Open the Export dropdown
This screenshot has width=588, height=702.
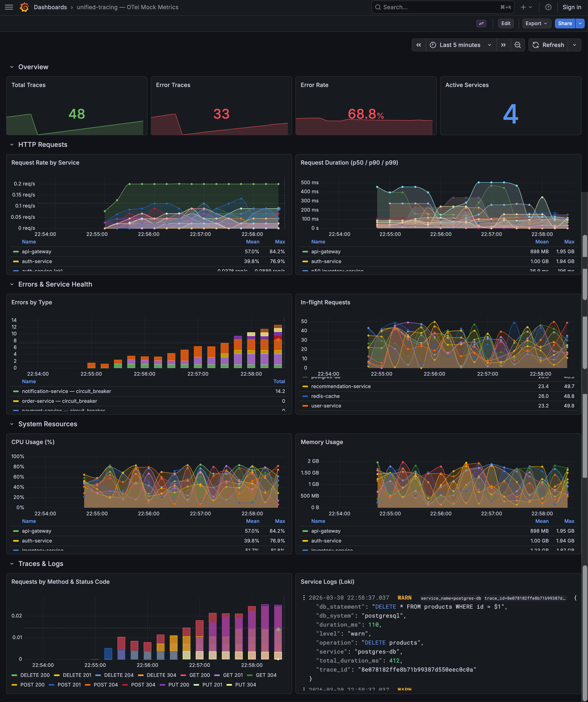(x=536, y=23)
